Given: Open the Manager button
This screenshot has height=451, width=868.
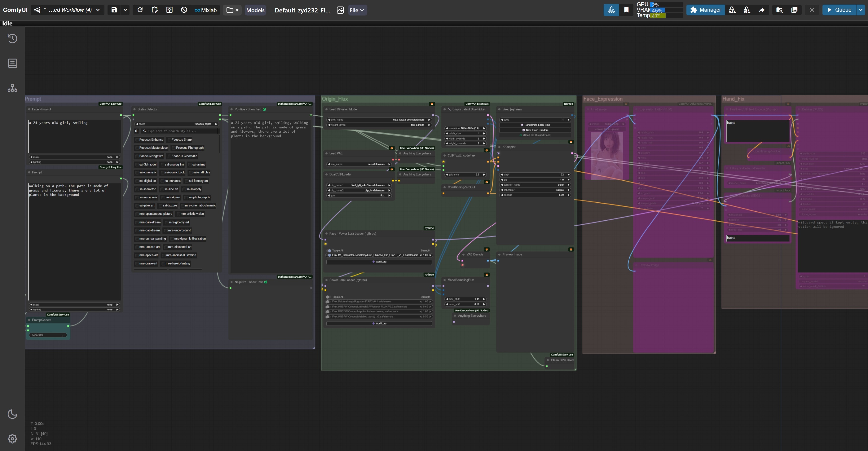Looking at the screenshot, I should click(705, 10).
